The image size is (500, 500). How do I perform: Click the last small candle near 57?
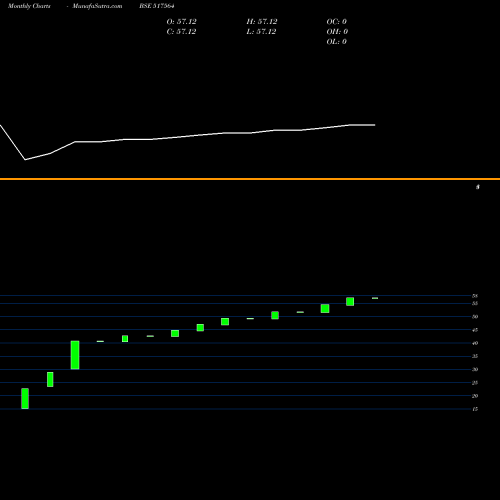pyautogui.click(x=375, y=298)
